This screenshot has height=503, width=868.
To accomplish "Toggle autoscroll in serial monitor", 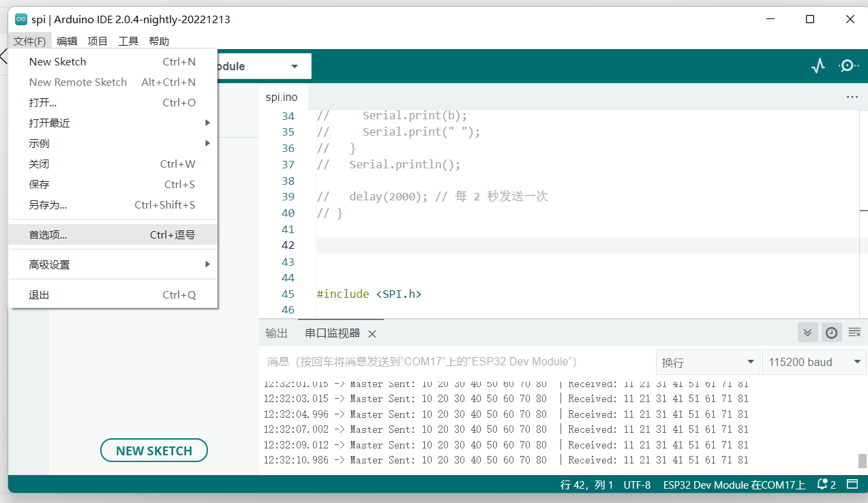I will point(807,333).
